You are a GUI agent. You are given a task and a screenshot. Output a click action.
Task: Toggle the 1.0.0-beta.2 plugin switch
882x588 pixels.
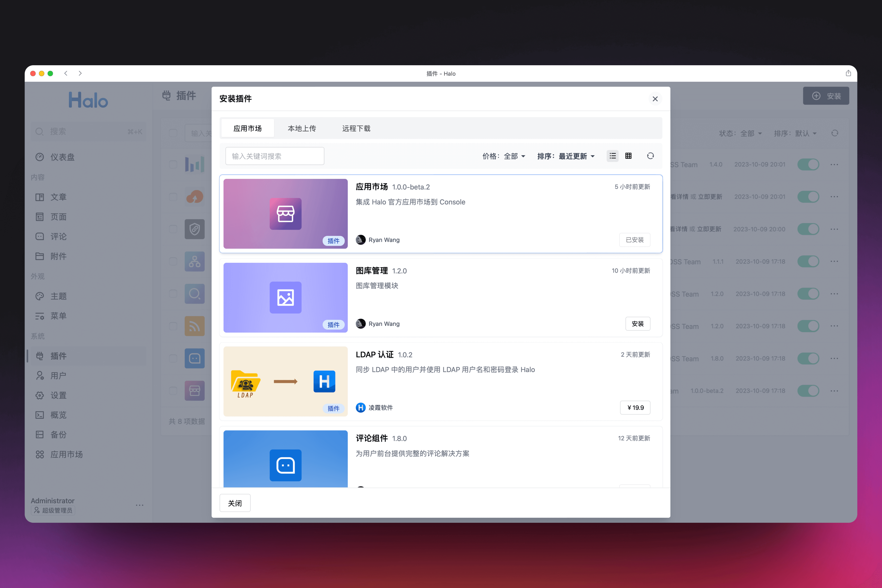[808, 391]
